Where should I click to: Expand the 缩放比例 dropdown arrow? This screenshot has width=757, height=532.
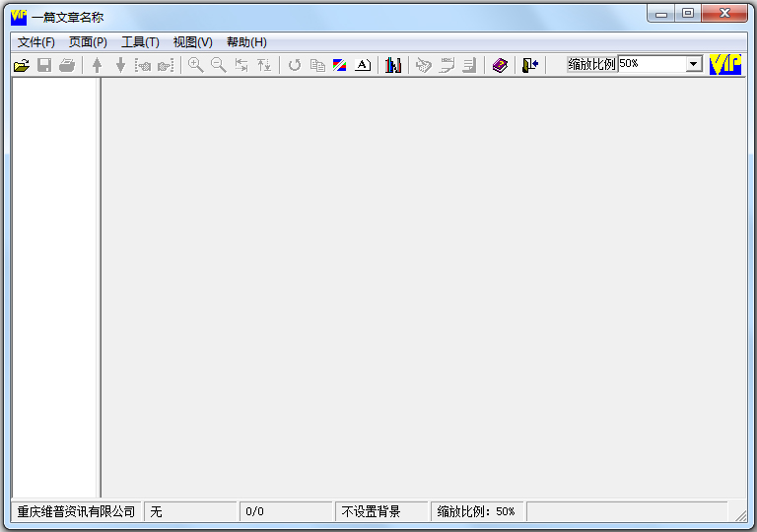(x=694, y=64)
